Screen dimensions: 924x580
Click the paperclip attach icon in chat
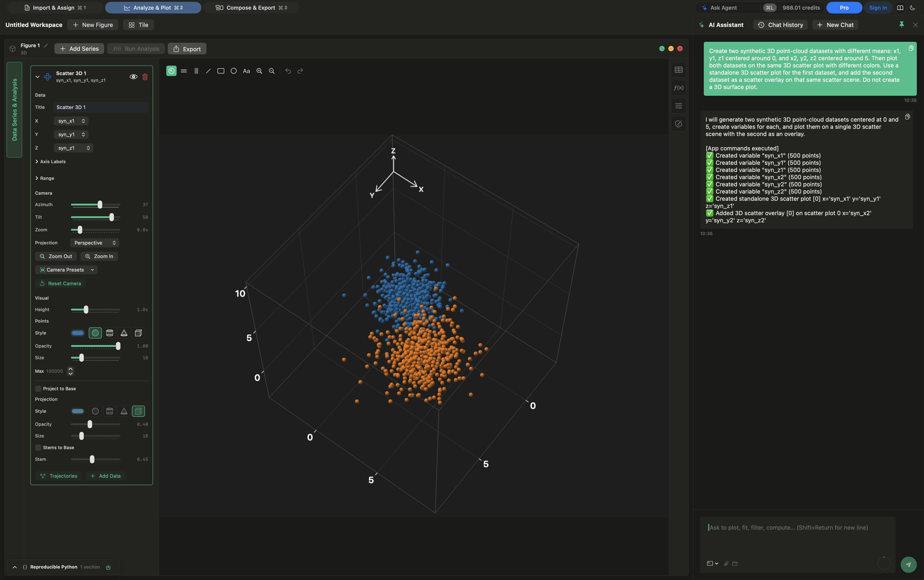(726, 564)
